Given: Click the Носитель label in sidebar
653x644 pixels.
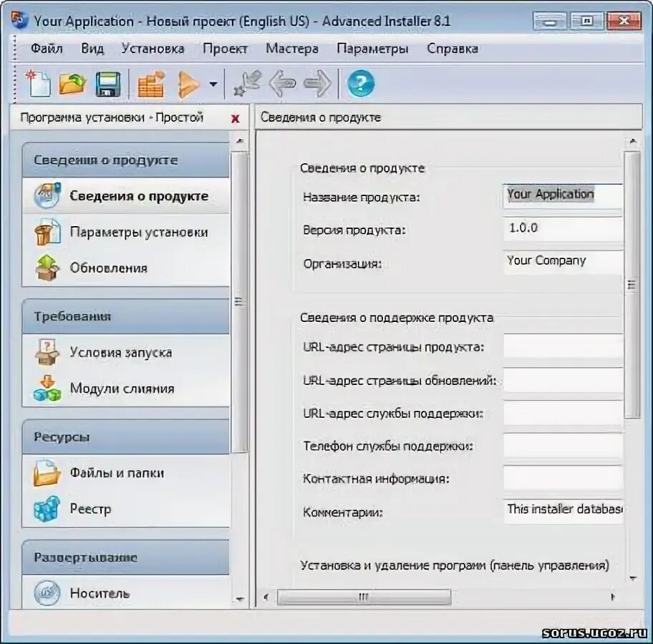Looking at the screenshot, I should (x=100, y=593).
